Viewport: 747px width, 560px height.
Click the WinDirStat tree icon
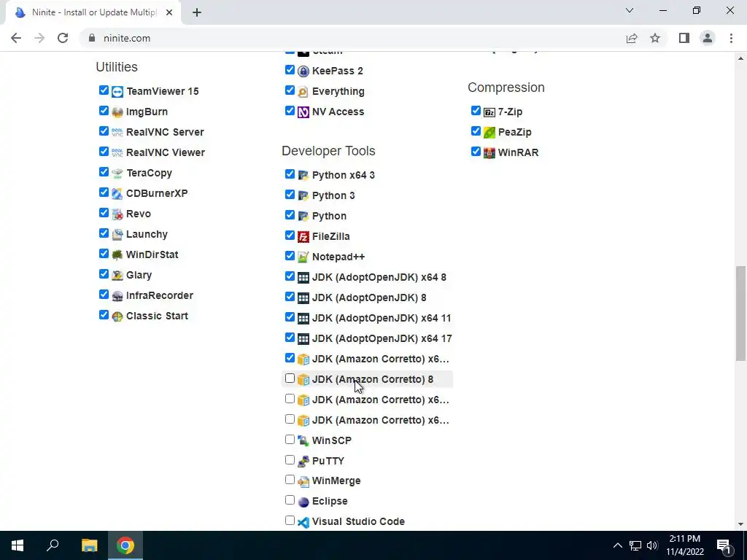(117, 254)
